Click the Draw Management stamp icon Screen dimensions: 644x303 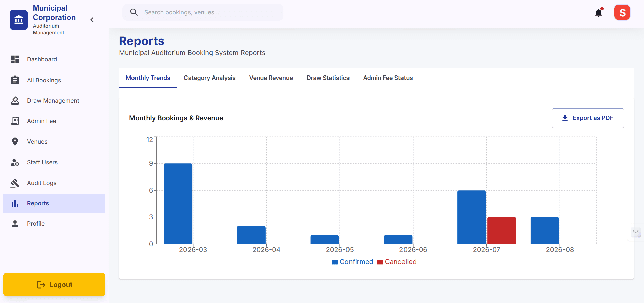point(15,101)
